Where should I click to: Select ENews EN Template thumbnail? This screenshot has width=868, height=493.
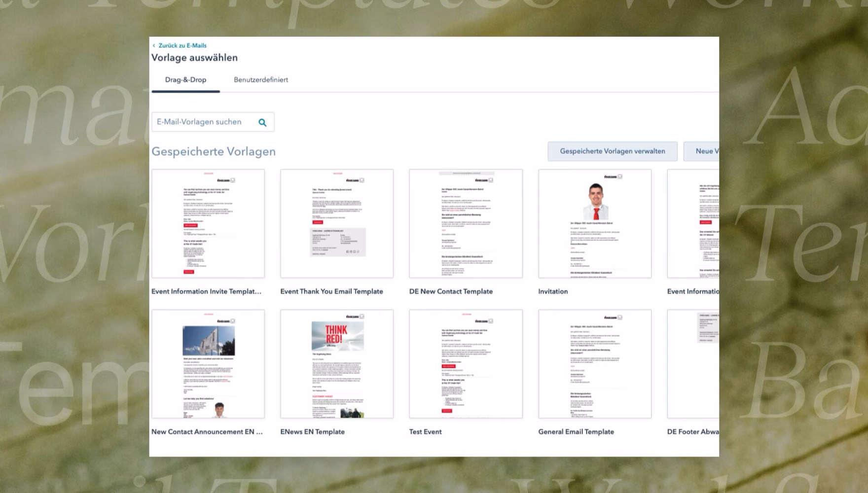[337, 364]
